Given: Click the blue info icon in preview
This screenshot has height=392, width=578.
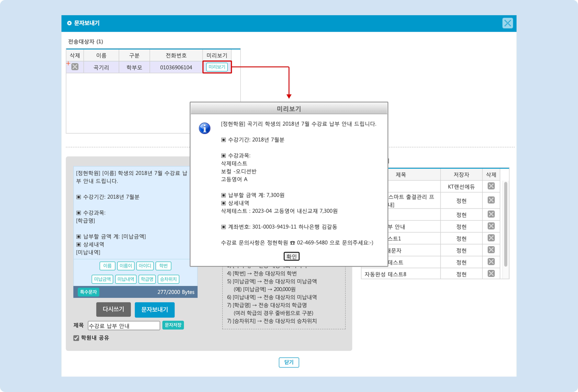Looking at the screenshot, I should coord(204,128).
